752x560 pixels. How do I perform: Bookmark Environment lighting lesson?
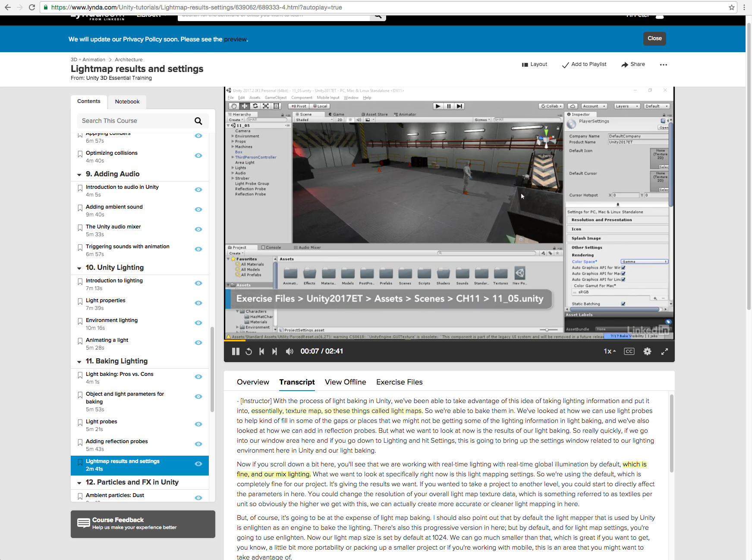tap(80, 321)
